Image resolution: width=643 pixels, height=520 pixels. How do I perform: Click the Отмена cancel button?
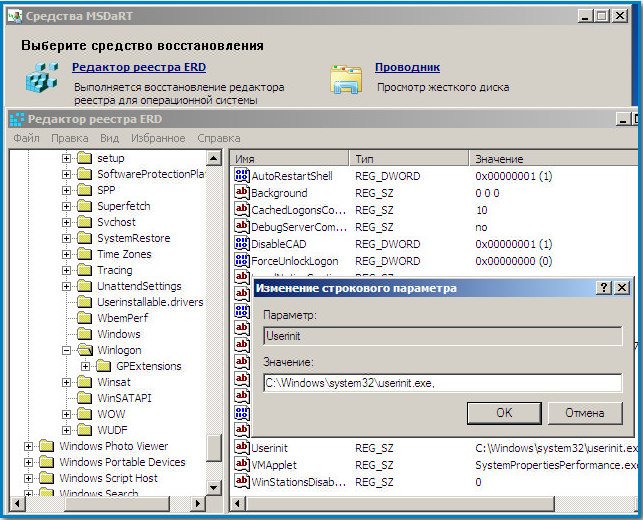(x=584, y=412)
